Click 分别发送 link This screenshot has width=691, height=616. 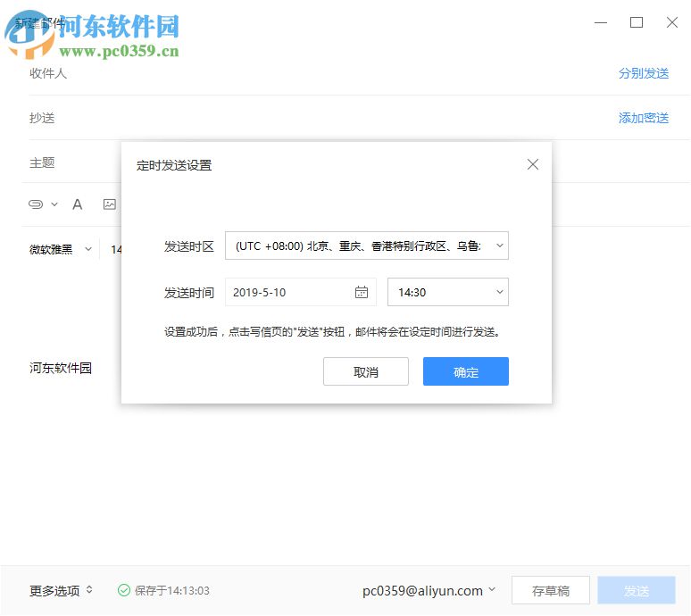pos(644,73)
